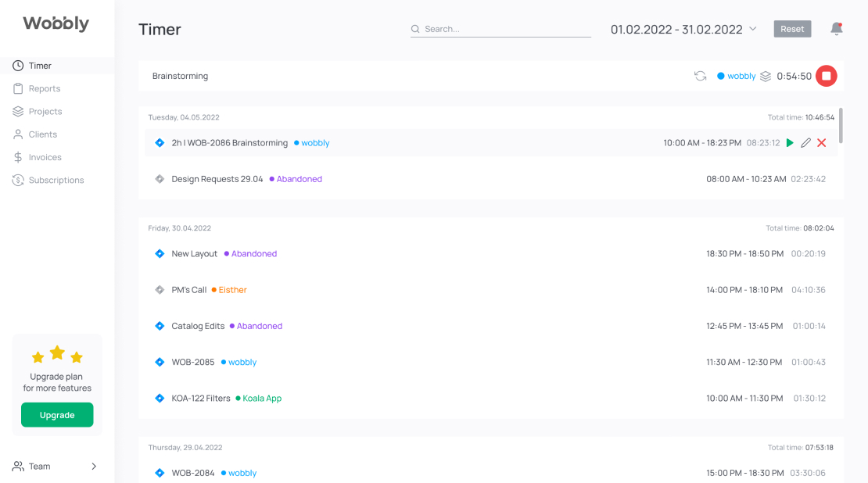This screenshot has width=868, height=483.
Task: Click the blue diamond icon next to New Layout
Action: coord(160,253)
